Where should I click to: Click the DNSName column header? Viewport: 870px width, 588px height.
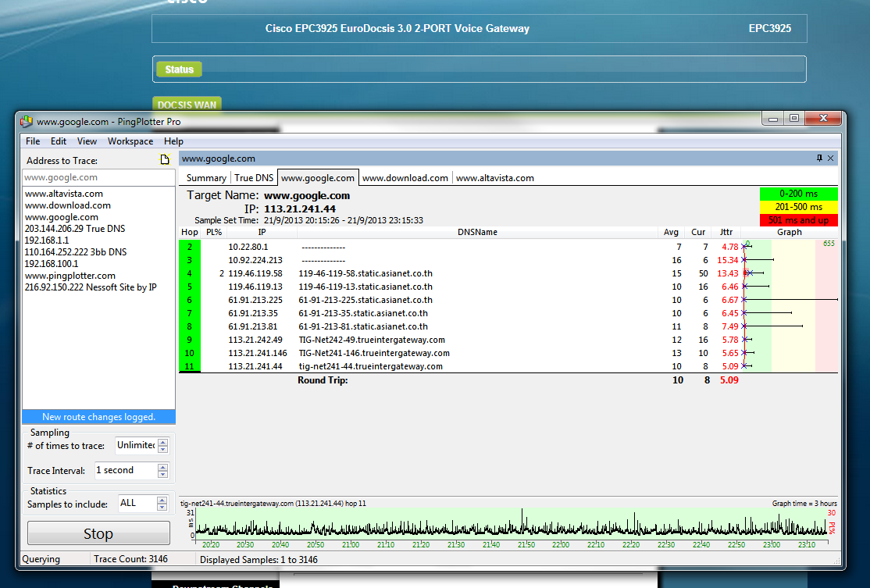pos(477,232)
